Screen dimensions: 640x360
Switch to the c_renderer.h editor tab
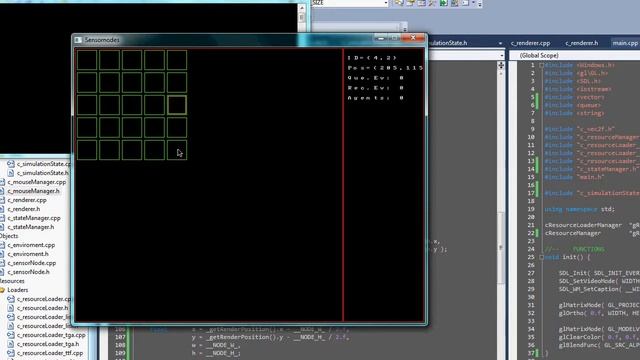coord(582,43)
